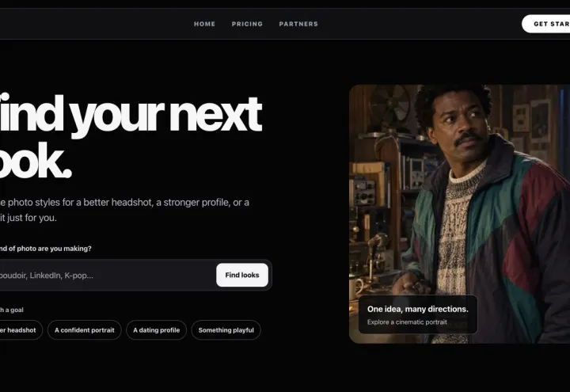Select the A confident portrait chip
Screen dimensions: 570x392
[85, 330]
